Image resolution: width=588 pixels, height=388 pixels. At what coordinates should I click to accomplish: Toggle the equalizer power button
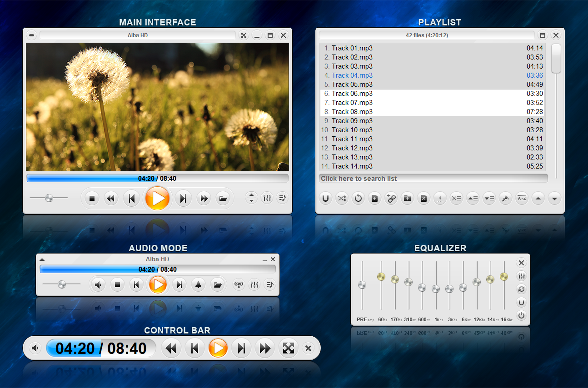click(521, 315)
